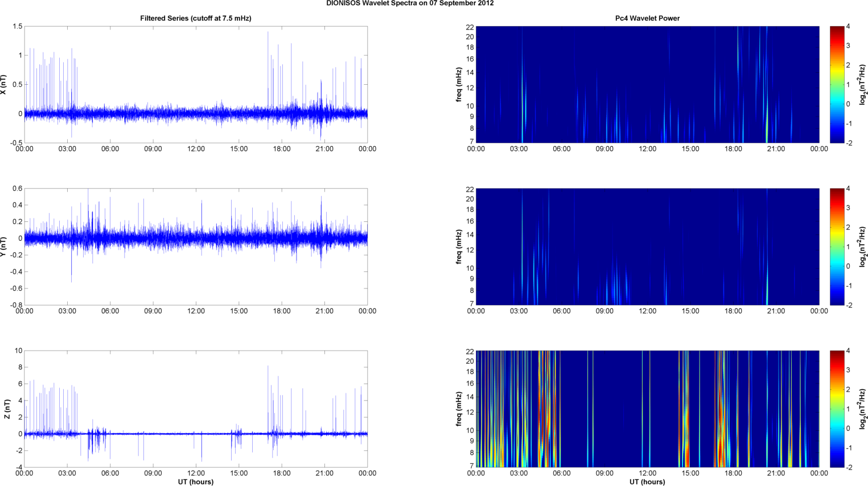This screenshot has width=868, height=486.
Task: Click the top spectrogram's colorbar
Action: coord(837,84)
